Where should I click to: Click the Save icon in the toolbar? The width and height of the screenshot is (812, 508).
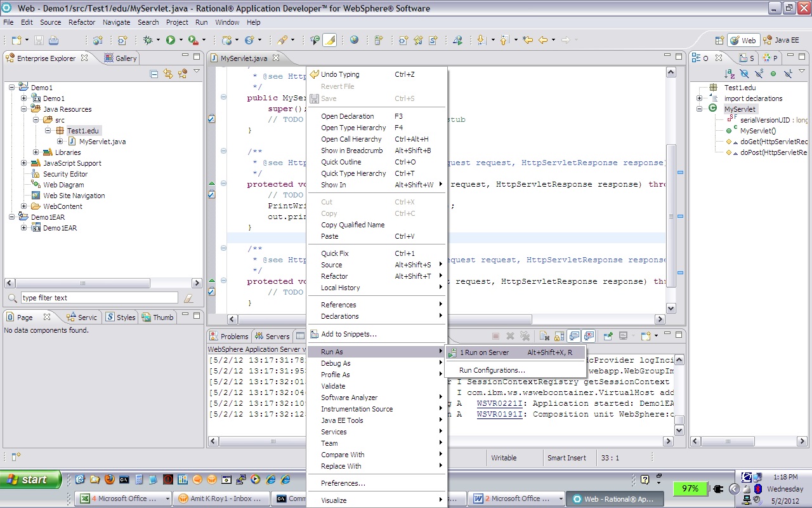(x=39, y=40)
